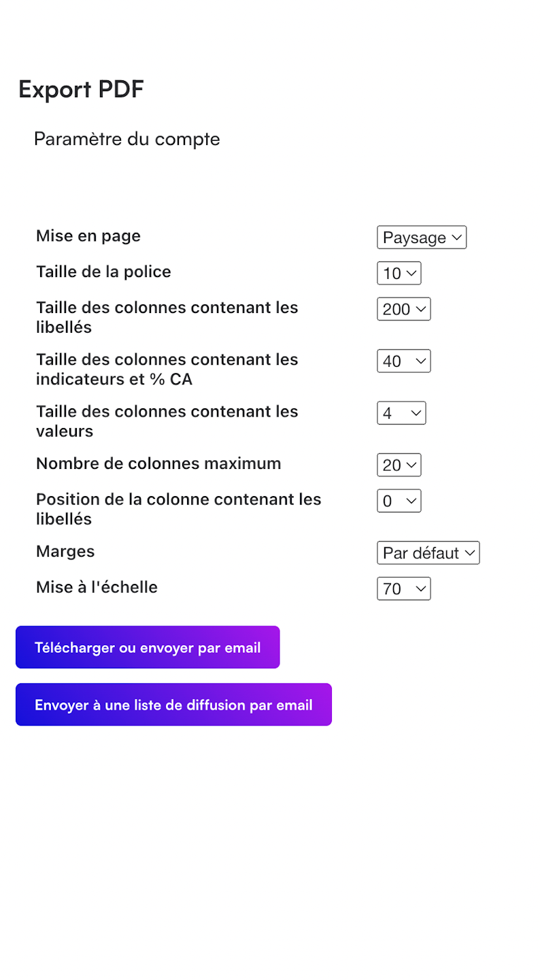Click the Position de la colonne label text

[178, 508]
